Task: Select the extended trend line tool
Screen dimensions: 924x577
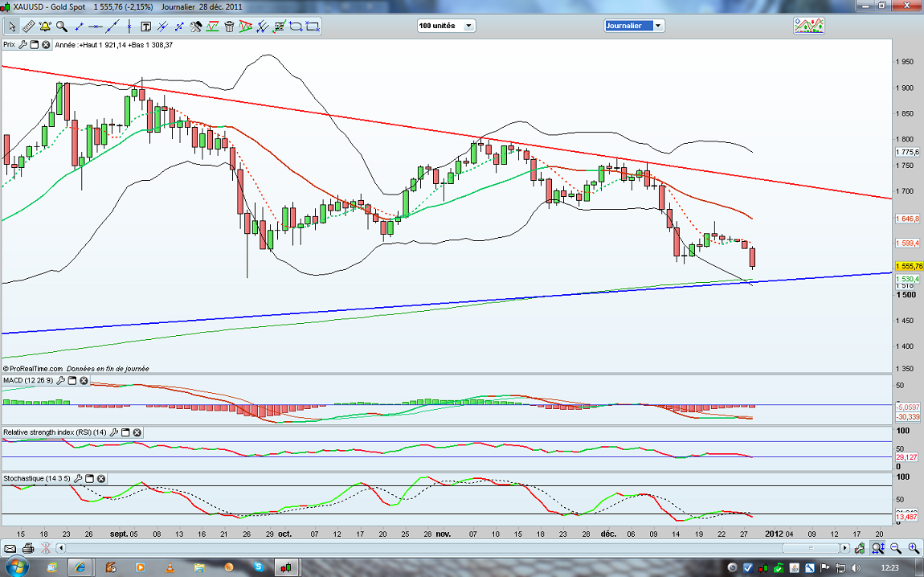Action: [112, 27]
